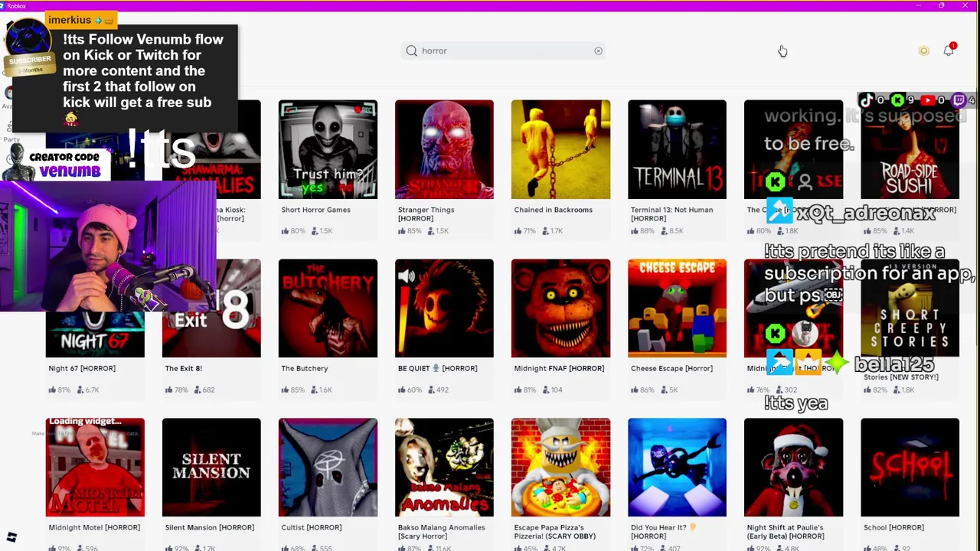The width and height of the screenshot is (980, 551).
Task: Click BE QUIET thumbs-up rating icon
Action: (401, 390)
